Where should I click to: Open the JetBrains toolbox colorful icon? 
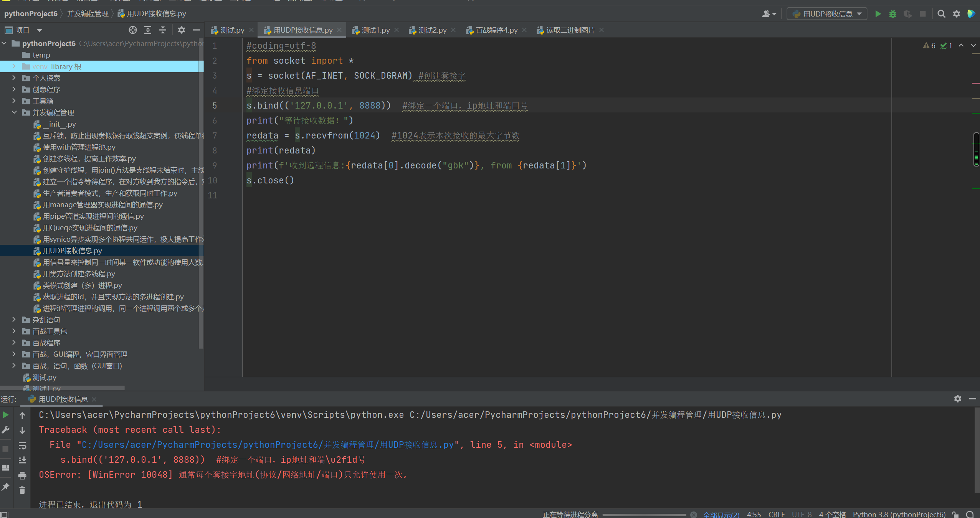click(971, 14)
